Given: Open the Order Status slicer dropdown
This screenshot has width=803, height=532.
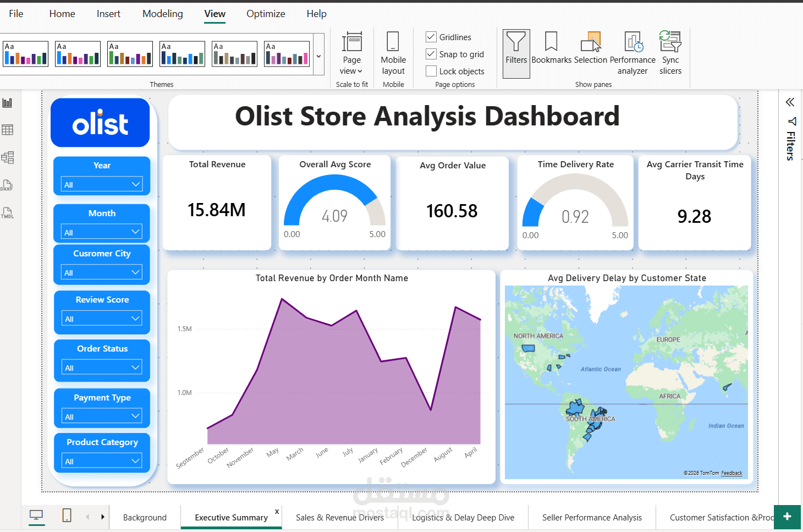Looking at the screenshot, I should (102, 368).
